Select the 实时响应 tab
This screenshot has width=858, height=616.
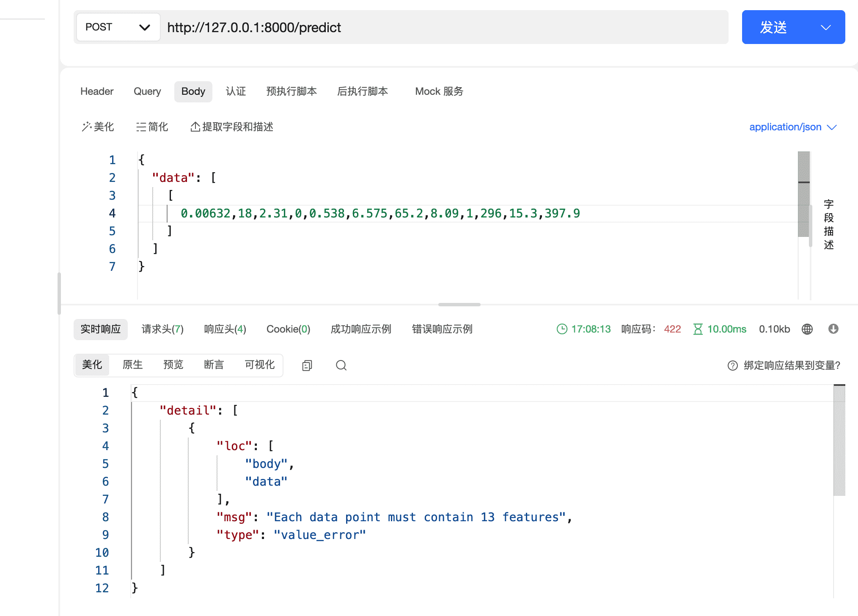click(x=101, y=329)
